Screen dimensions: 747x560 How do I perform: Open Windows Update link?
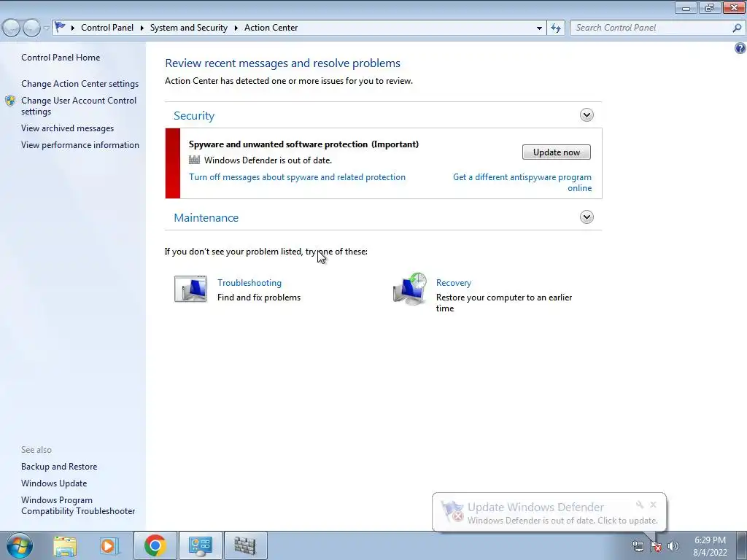click(54, 483)
